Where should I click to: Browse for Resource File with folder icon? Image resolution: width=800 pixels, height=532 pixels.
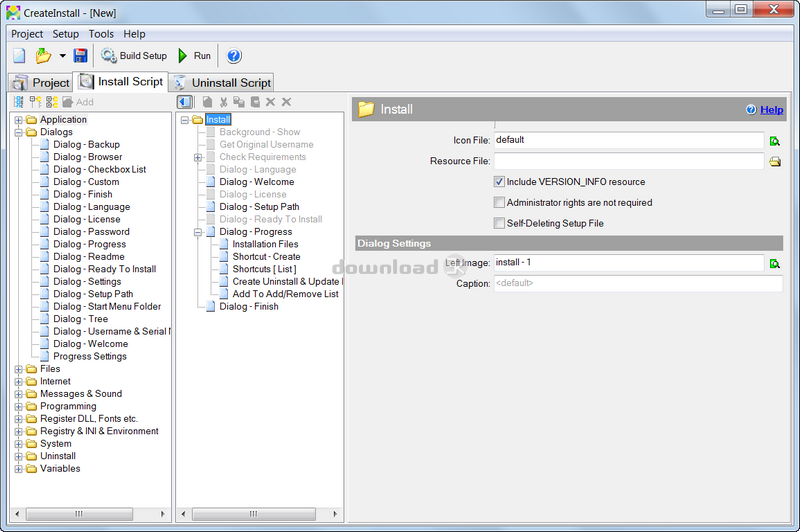pos(775,162)
